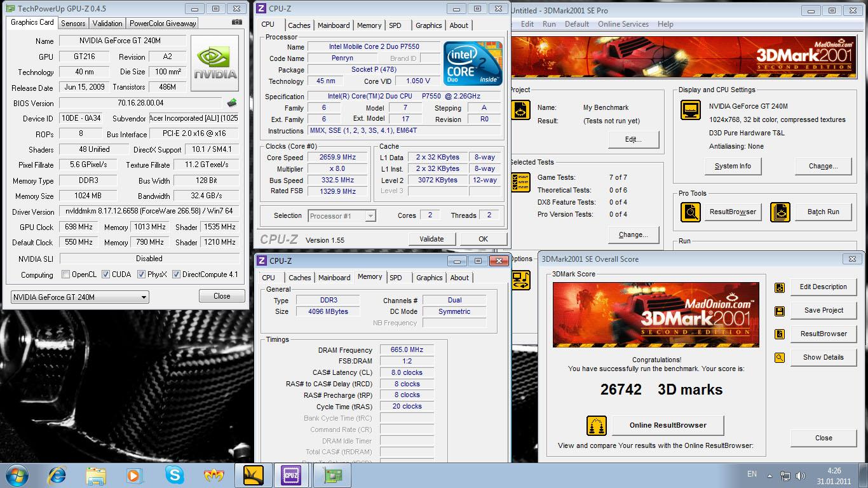The width and height of the screenshot is (868, 488).
Task: Open the GPU selection dropdown in GPU-Z
Action: point(79,297)
